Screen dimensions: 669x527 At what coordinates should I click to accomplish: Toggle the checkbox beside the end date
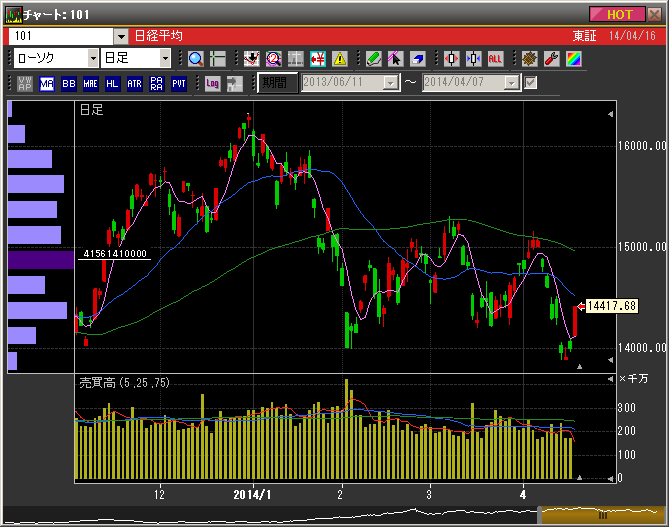531,83
